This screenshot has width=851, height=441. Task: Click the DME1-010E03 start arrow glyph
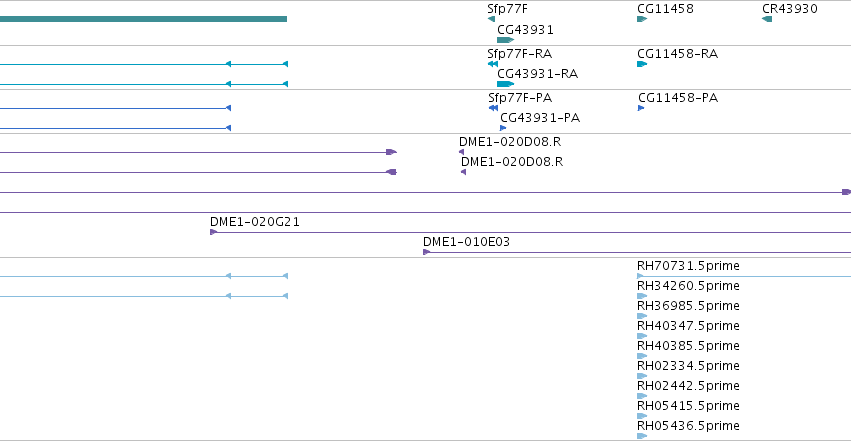click(x=427, y=252)
